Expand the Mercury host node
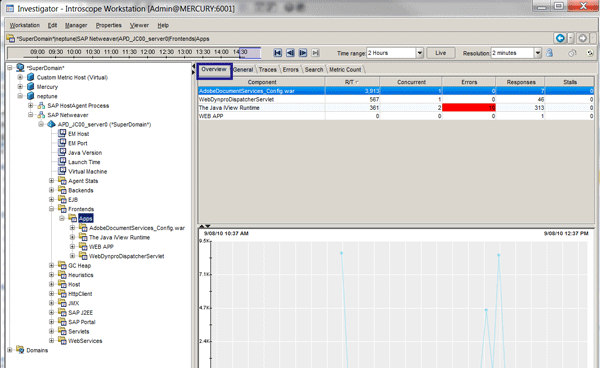Viewport: 600px width, 368px height. coord(20,86)
